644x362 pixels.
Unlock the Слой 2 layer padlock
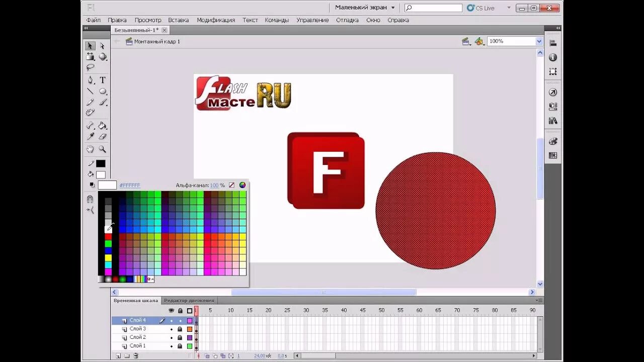pyautogui.click(x=180, y=338)
